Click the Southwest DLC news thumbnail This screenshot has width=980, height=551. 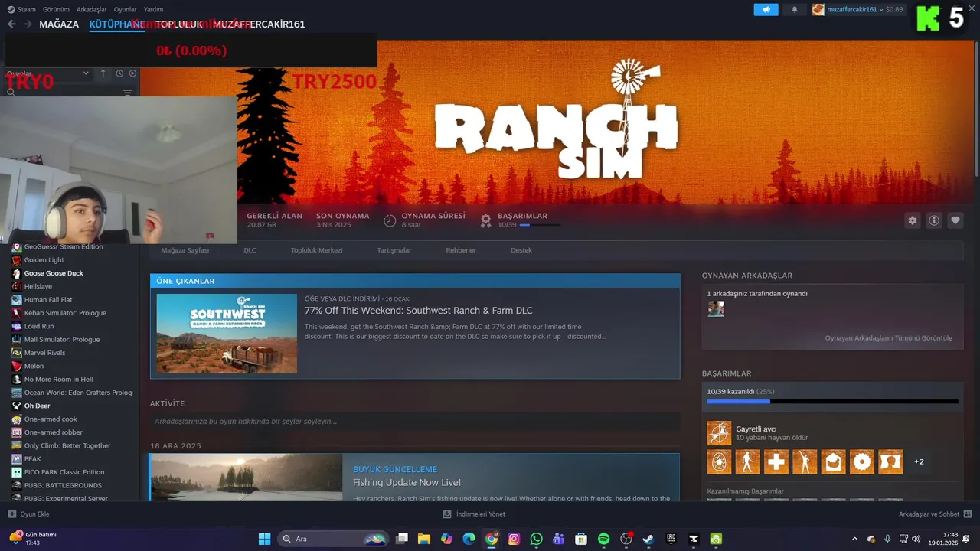[227, 334]
